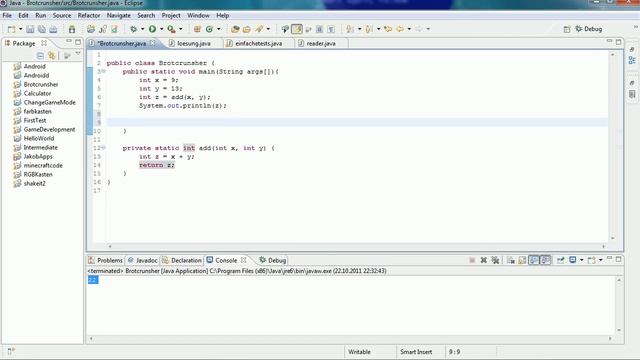Select the GameDevelopment project in Package Explorer
This screenshot has width=640, height=360.
(x=49, y=129)
